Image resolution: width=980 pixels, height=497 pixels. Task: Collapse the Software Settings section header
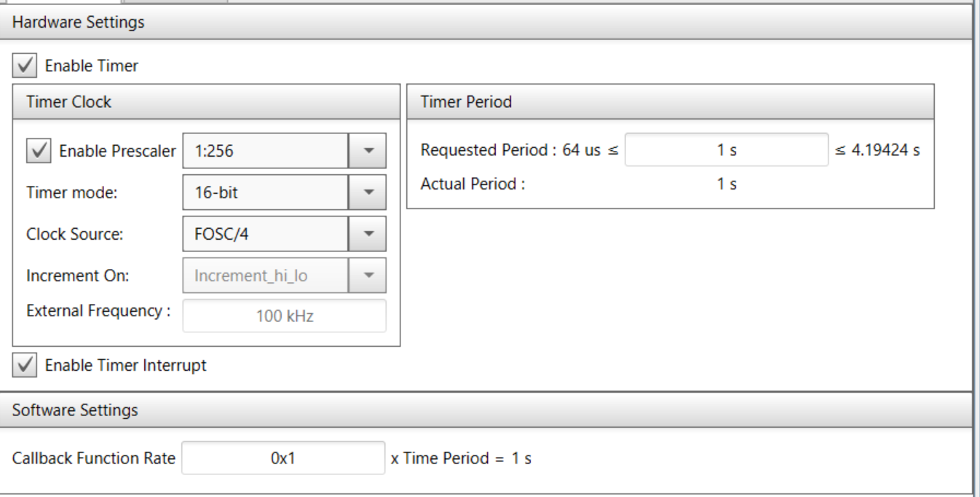tap(75, 410)
